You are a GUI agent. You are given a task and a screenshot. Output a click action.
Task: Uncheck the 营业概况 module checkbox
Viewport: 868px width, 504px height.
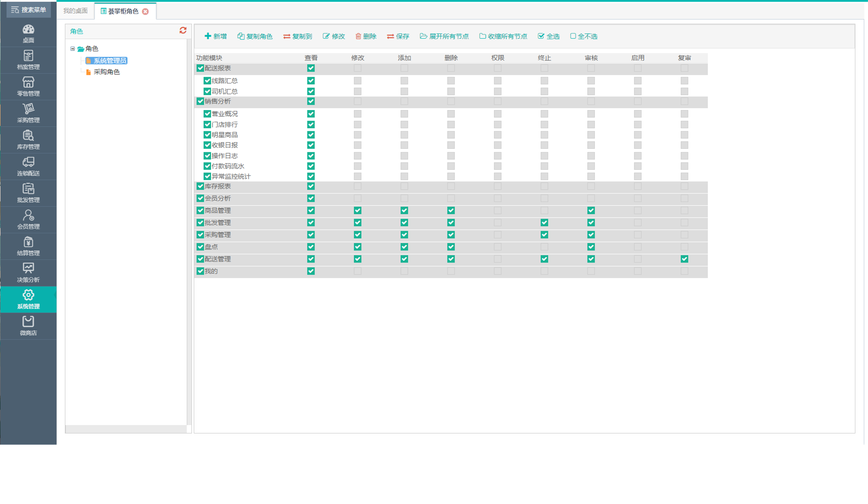click(207, 114)
